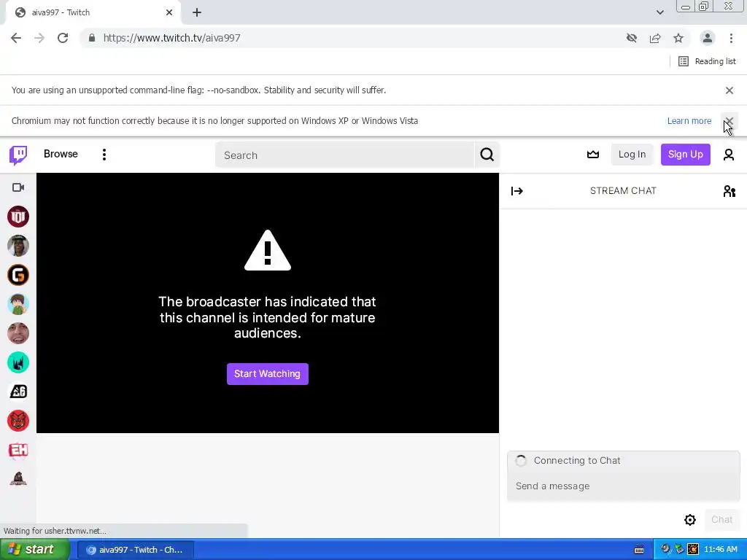
Task: Click the share page icon
Action: [x=655, y=38]
